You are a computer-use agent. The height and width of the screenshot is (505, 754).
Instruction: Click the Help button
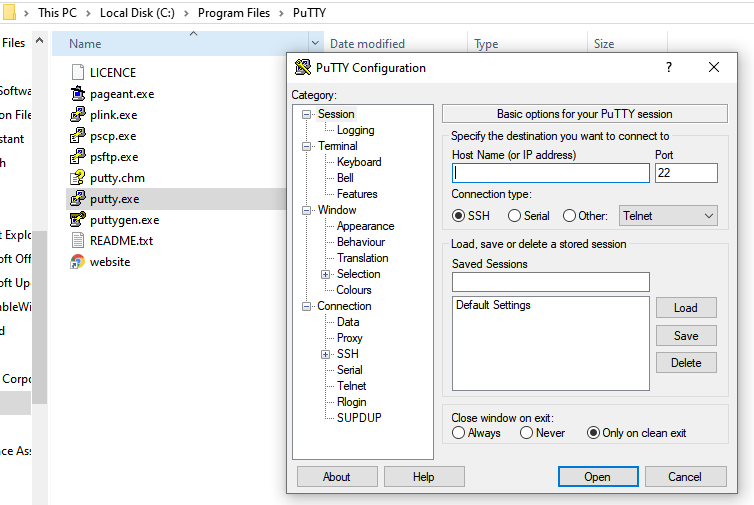(424, 477)
